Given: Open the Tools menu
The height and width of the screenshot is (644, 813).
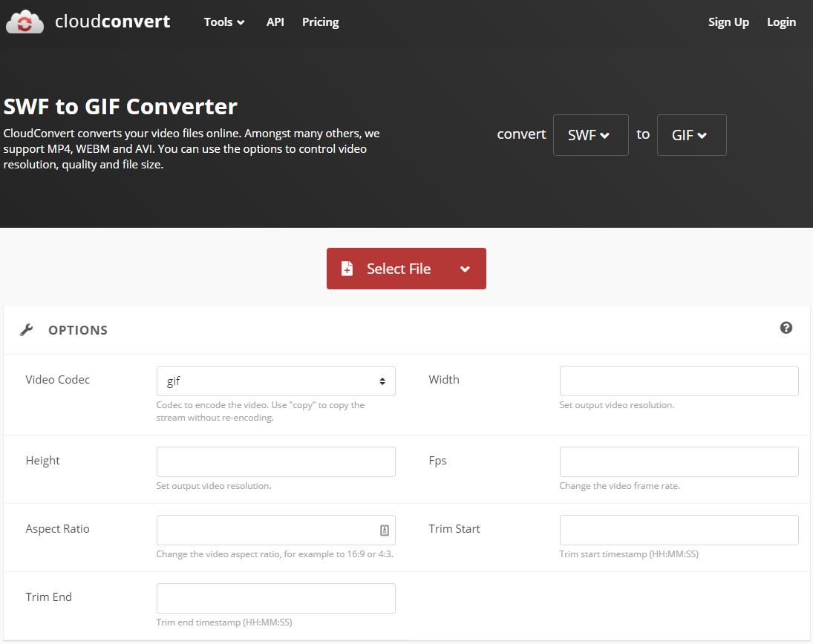Looking at the screenshot, I should (x=224, y=22).
